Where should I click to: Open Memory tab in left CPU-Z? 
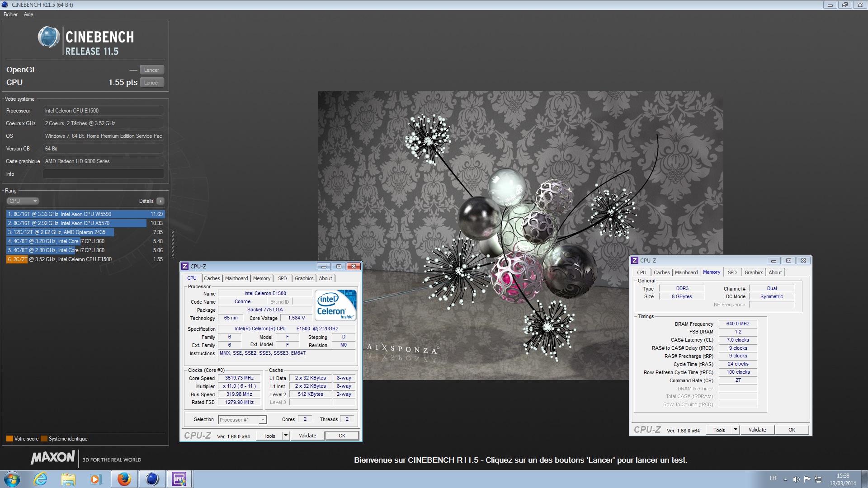point(262,278)
